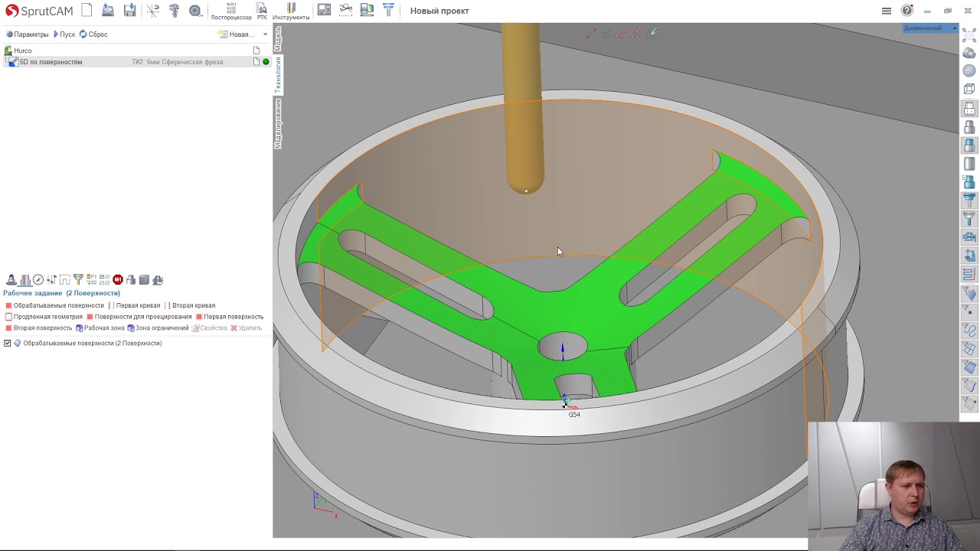Viewport: 980px width, 551px height.
Task: Open the red M1 stop icon
Action: click(118, 280)
